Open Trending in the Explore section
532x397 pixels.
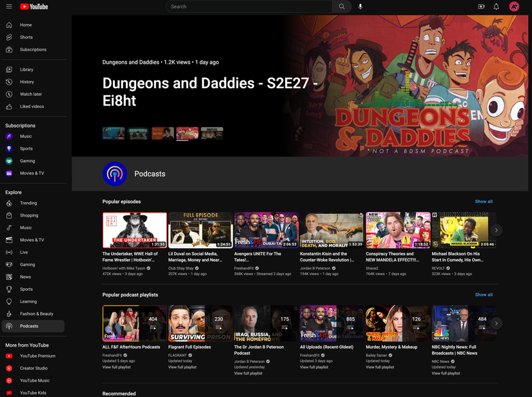[33, 203]
